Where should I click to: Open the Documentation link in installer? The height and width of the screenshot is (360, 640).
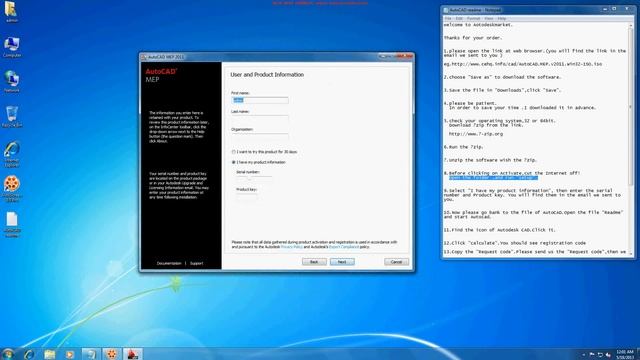[x=169, y=264]
